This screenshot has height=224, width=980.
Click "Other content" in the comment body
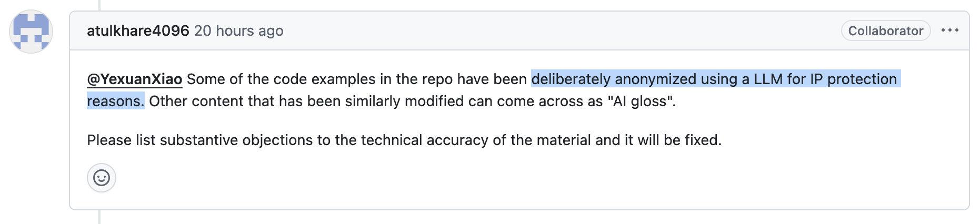click(x=192, y=101)
